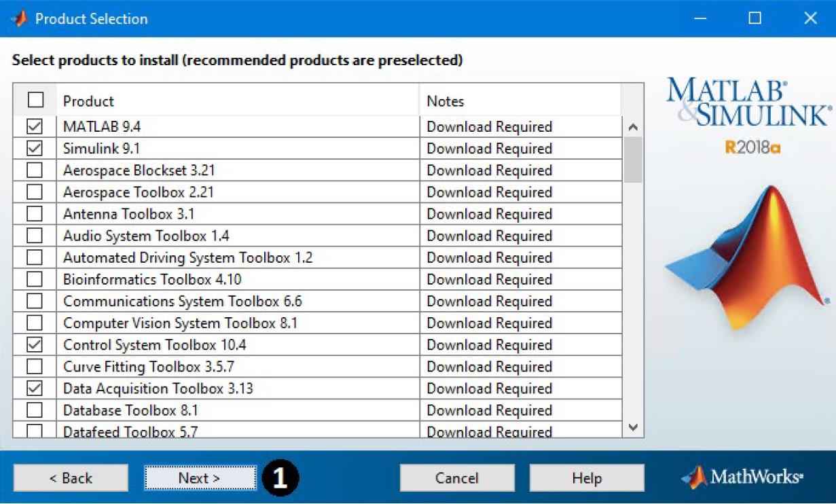Select 'Communications System Toolbox 6.6' text
836x504 pixels.
coord(183,301)
